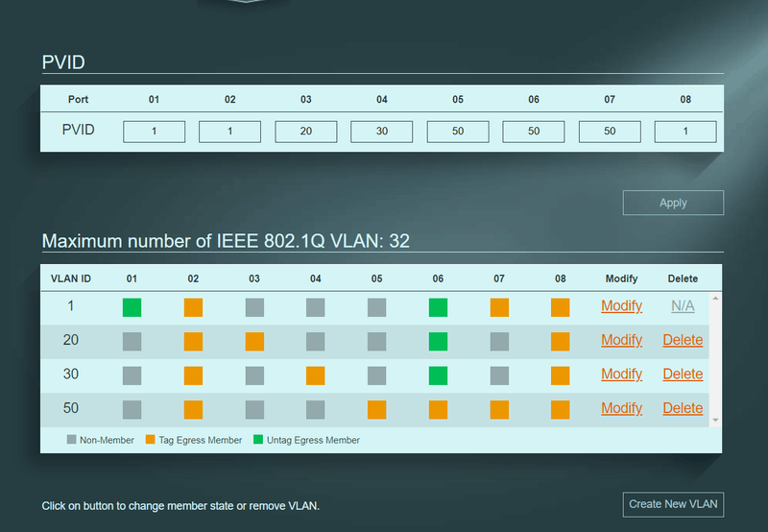This screenshot has height=532, width=768.
Task: Open Modify for VLAN 20
Action: 621,340
